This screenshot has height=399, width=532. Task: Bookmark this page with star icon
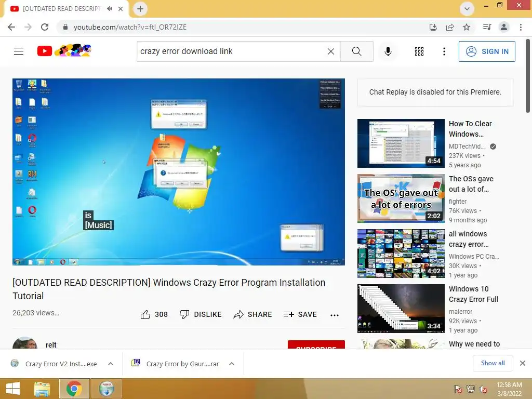point(467,27)
